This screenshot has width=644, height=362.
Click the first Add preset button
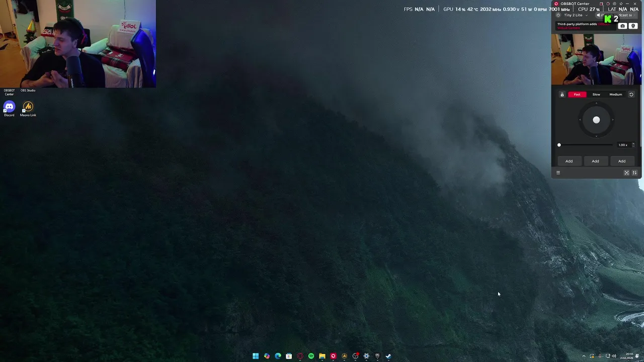[569, 161]
